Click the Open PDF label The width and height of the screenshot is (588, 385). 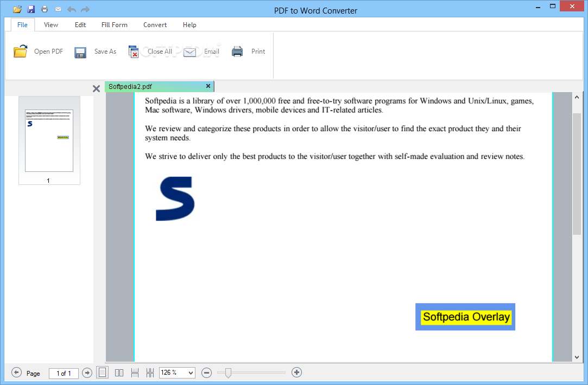coord(48,52)
